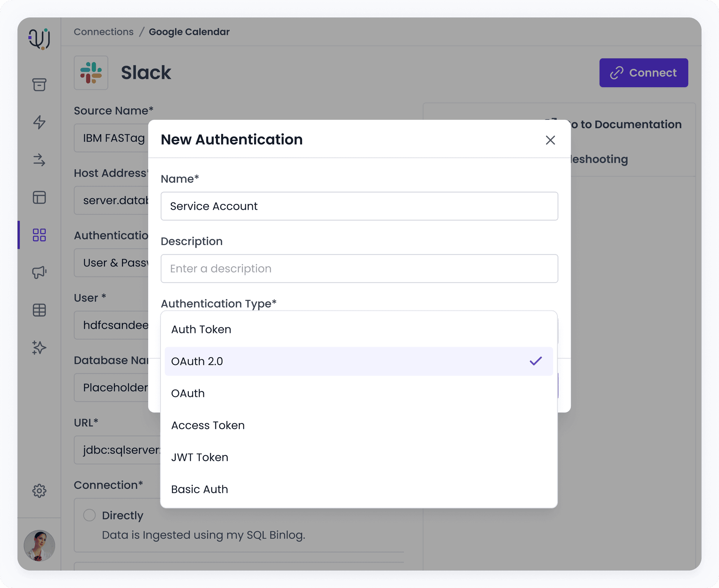Click the table icon in sidebar
The image size is (719, 588).
pos(39,310)
